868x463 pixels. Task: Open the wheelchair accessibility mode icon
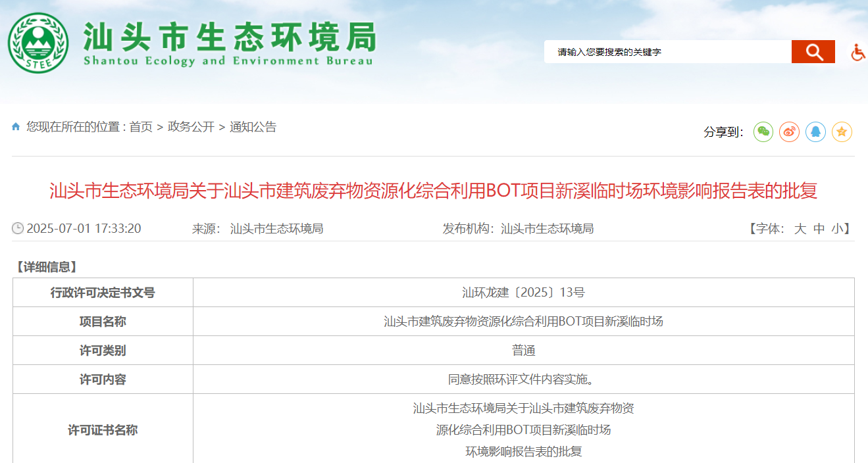858,52
